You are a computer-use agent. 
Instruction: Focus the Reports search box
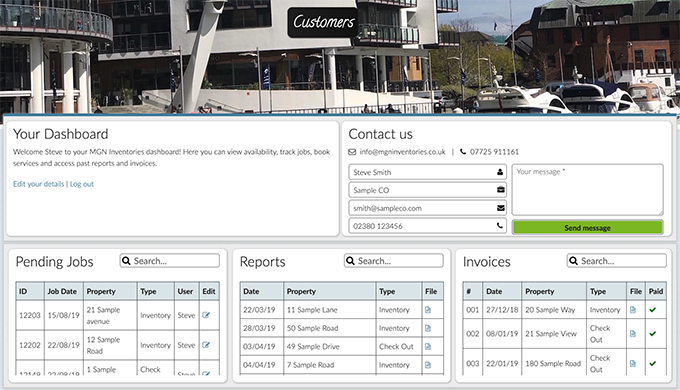pyautogui.click(x=394, y=261)
